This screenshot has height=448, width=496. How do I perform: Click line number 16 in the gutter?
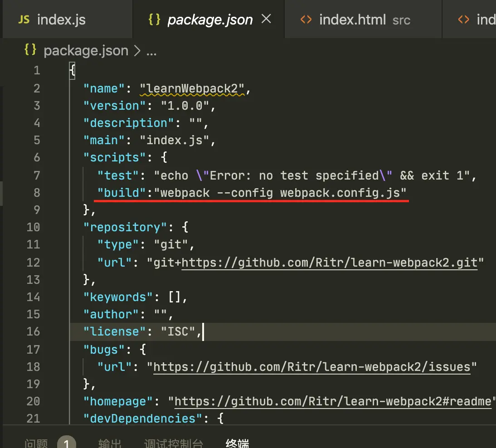(x=33, y=331)
